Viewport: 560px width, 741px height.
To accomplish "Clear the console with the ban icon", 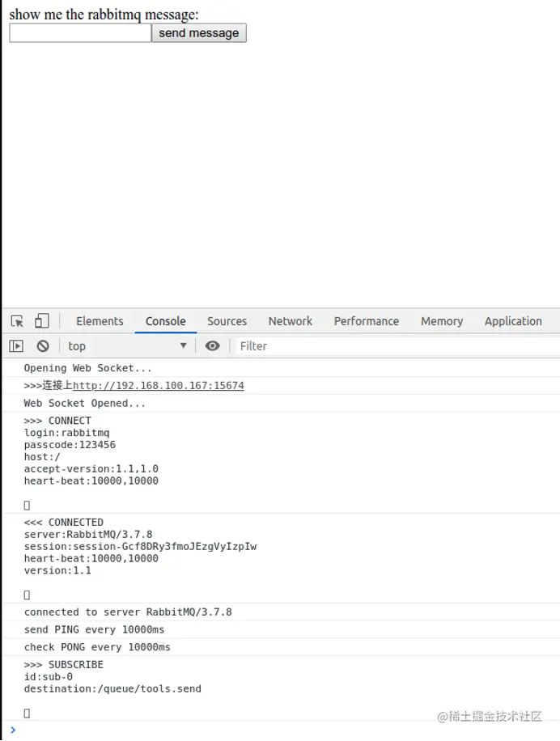I will (x=43, y=346).
